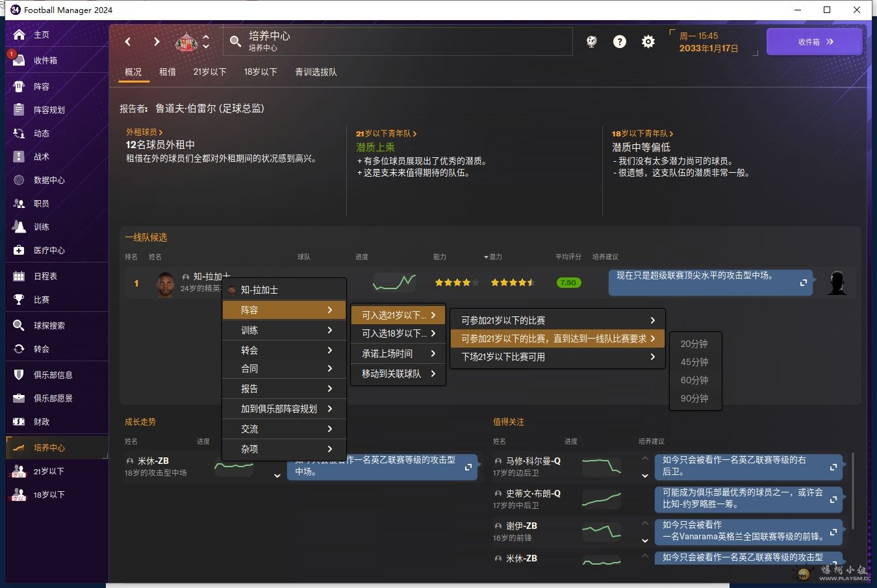
Task: Open the 俱乐部信息 club info icon
Action: pyautogui.click(x=19, y=375)
